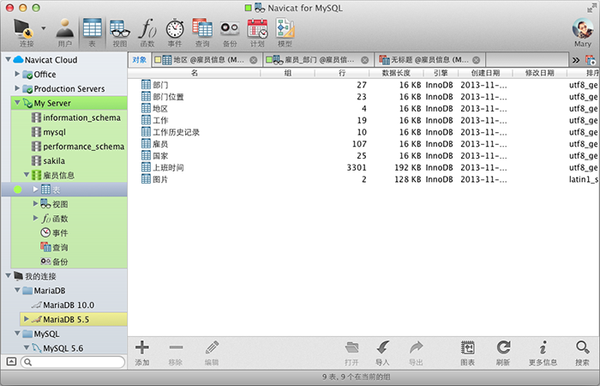Sort by the Engine (引擎) column header
This screenshot has height=386, width=600.
440,73
